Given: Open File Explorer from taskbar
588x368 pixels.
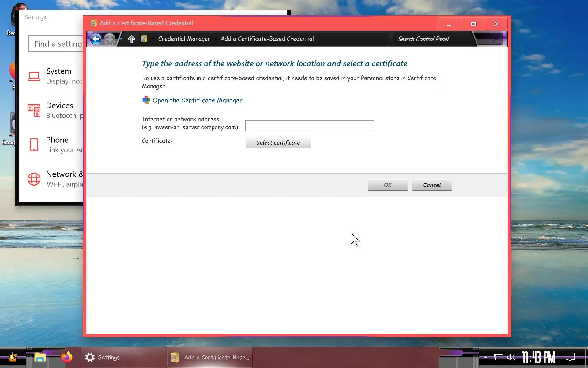Looking at the screenshot, I should (x=40, y=357).
